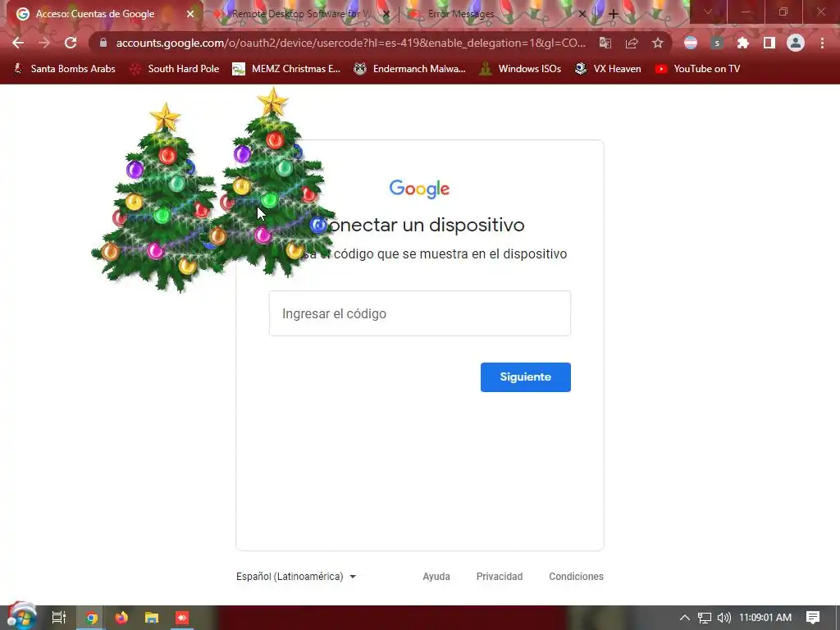This screenshot has width=840, height=630.
Task: Open YouTube on TV bookmark
Action: pyautogui.click(x=697, y=69)
